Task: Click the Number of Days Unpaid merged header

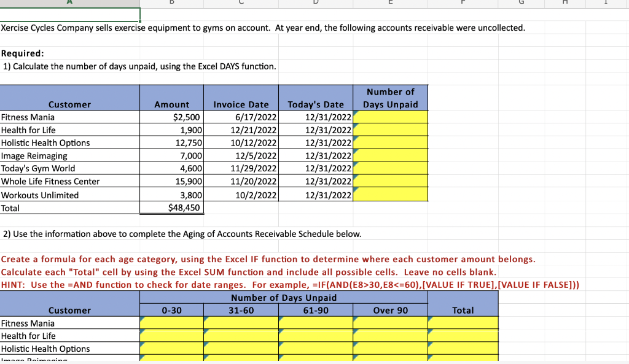Action: point(284,298)
